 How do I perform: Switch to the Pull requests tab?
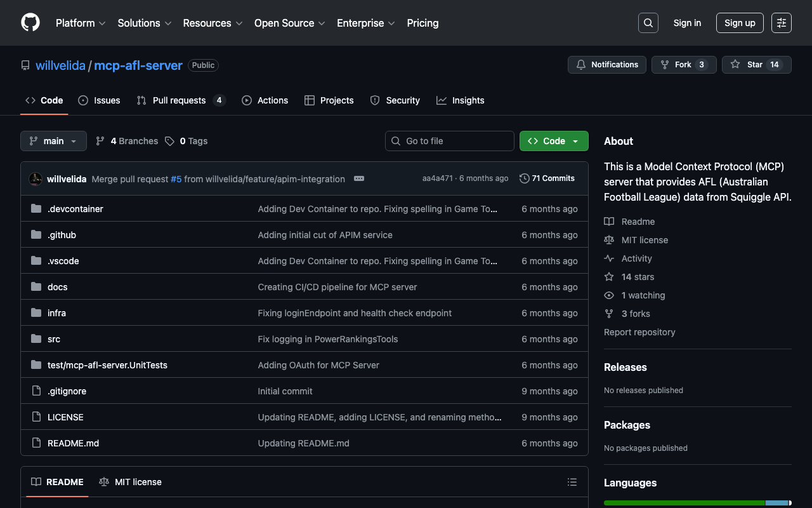180,100
